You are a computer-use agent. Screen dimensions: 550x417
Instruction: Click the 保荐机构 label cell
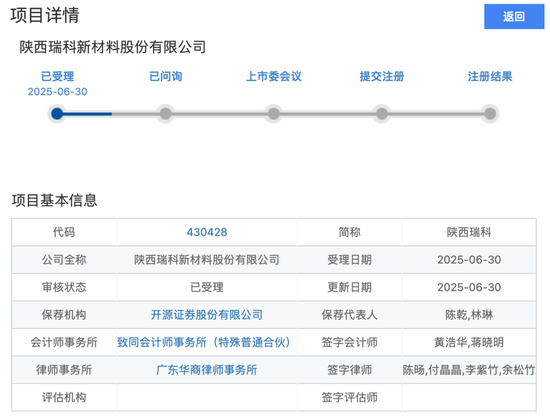point(64,315)
